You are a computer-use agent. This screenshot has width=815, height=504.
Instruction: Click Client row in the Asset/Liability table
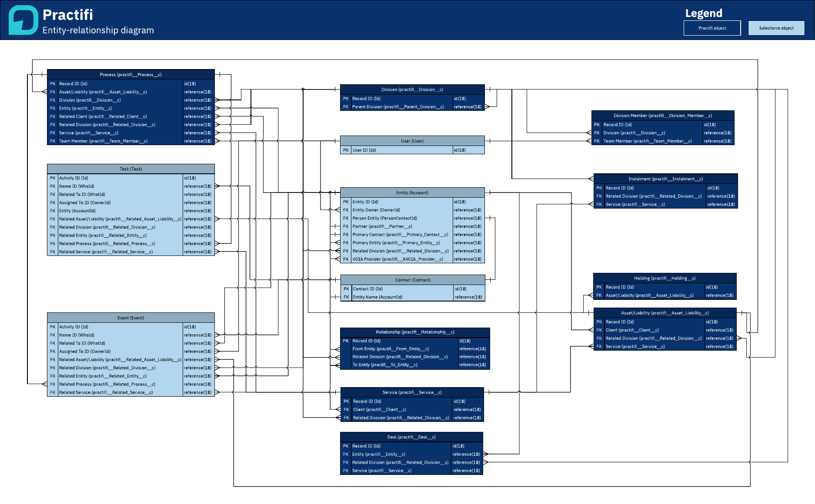tap(665, 330)
